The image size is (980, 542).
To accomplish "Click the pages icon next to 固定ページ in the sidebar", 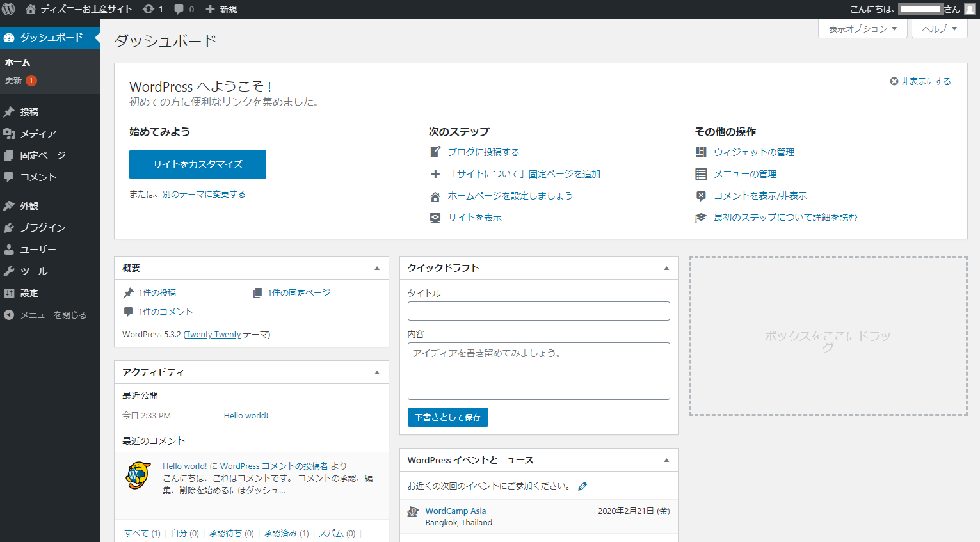I will (9, 155).
